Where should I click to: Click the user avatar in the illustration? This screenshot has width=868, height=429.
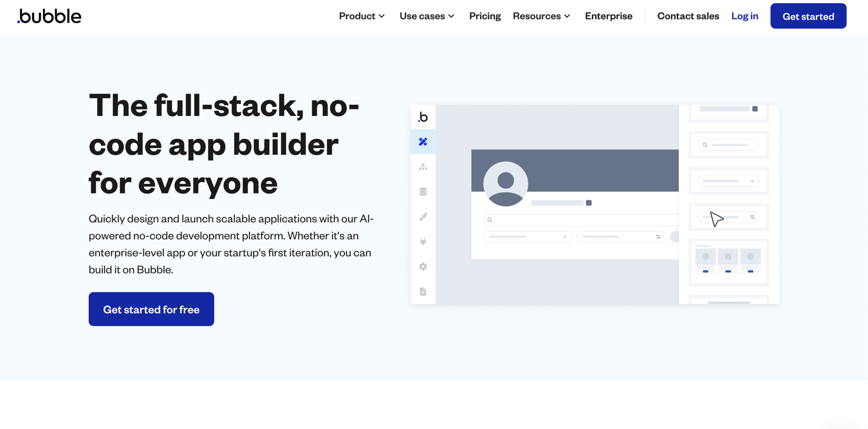point(506,184)
